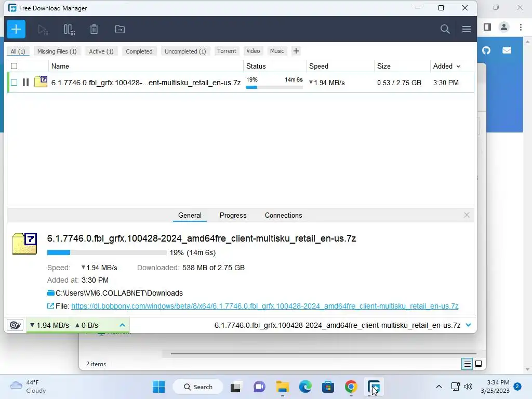
Task: Close the download details panel
Action: click(x=467, y=215)
